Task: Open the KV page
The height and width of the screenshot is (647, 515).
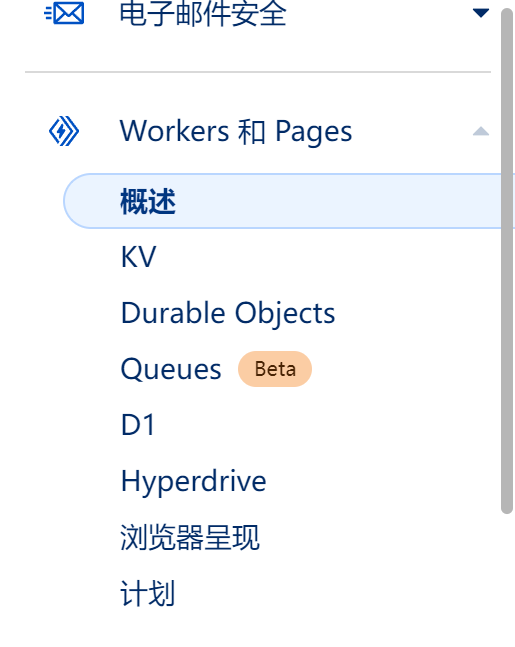Action: [x=138, y=257]
